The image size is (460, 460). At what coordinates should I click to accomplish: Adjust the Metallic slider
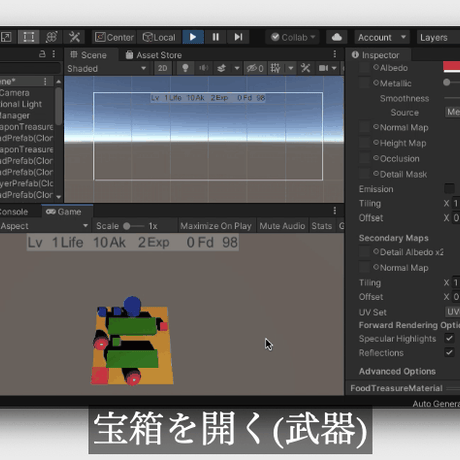tap(452, 82)
